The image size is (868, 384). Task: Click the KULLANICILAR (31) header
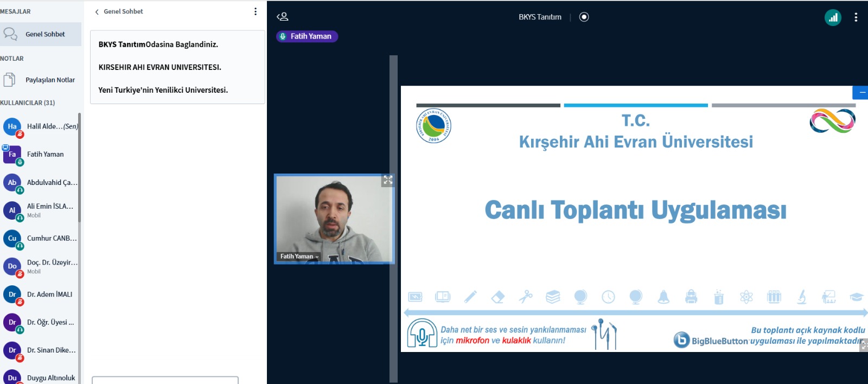pyautogui.click(x=27, y=103)
